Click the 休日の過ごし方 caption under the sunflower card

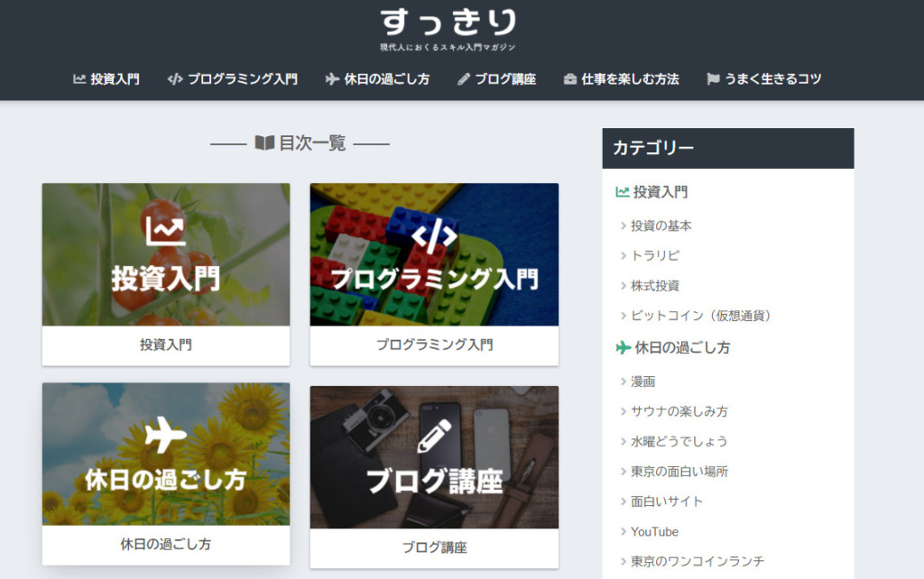pos(166,544)
